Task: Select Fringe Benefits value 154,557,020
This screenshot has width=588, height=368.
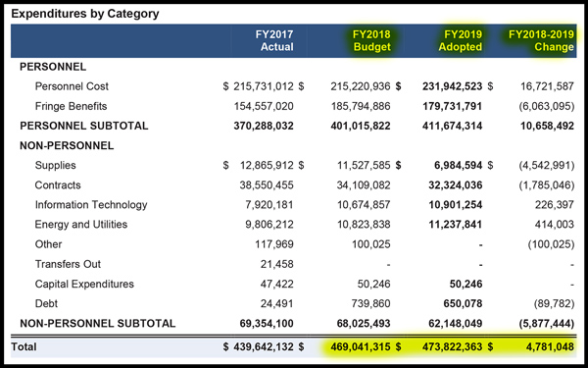Action: click(x=264, y=106)
